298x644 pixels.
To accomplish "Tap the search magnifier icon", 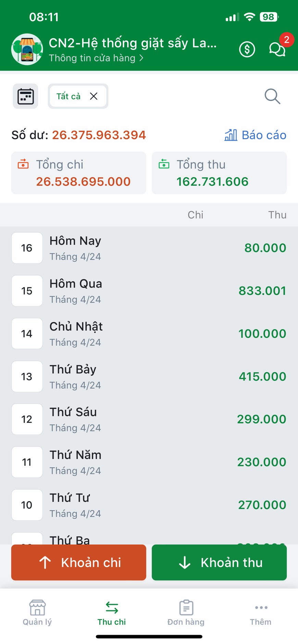I will [272, 96].
